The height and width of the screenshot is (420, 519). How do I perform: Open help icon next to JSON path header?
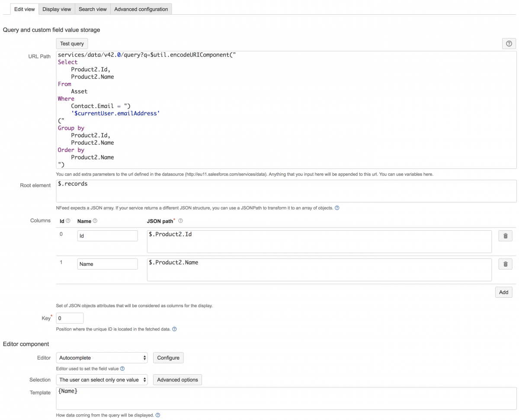[x=180, y=221]
